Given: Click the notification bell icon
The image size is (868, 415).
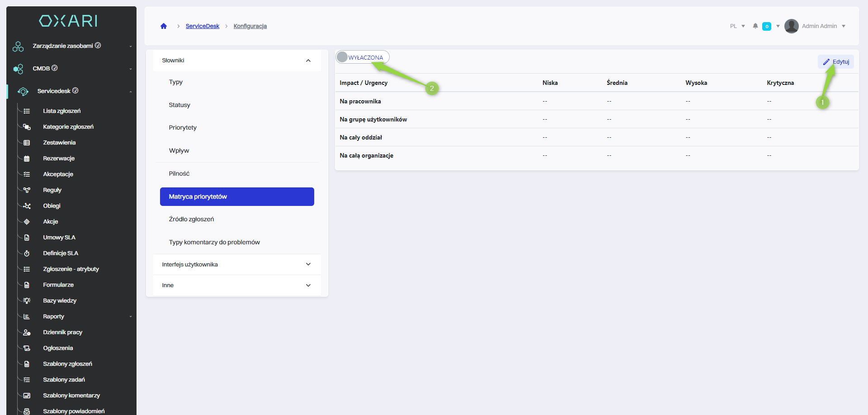Looking at the screenshot, I should point(755,26).
